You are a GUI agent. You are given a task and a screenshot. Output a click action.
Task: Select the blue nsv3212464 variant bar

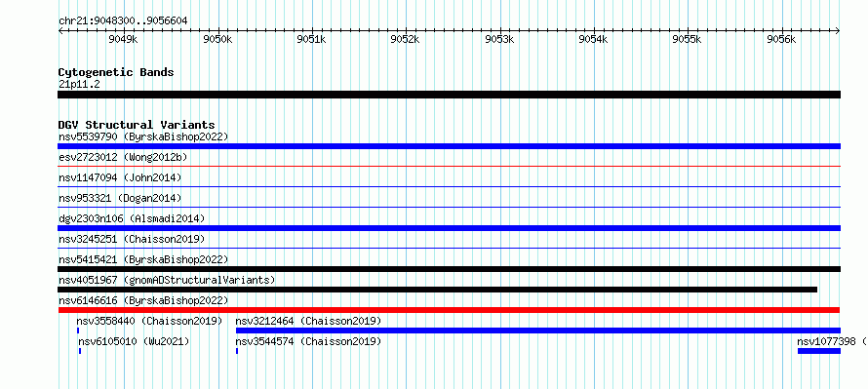tap(538, 331)
